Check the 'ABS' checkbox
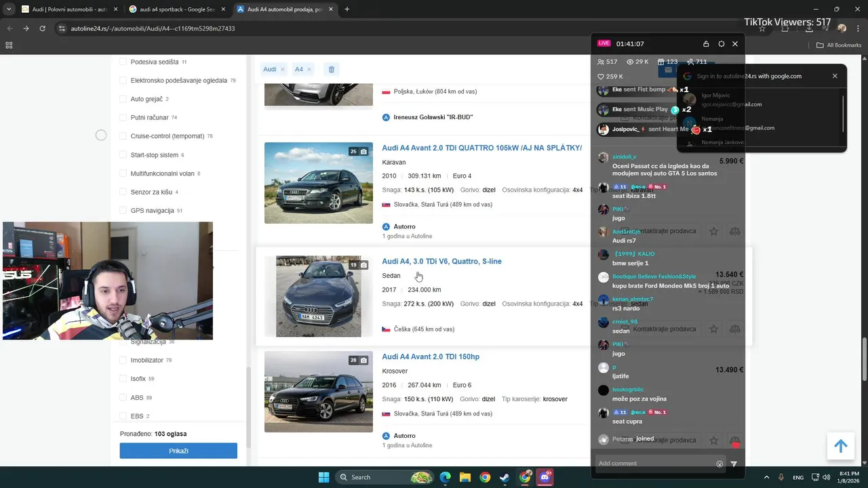Screen dimensions: 868x488 (x=123, y=397)
